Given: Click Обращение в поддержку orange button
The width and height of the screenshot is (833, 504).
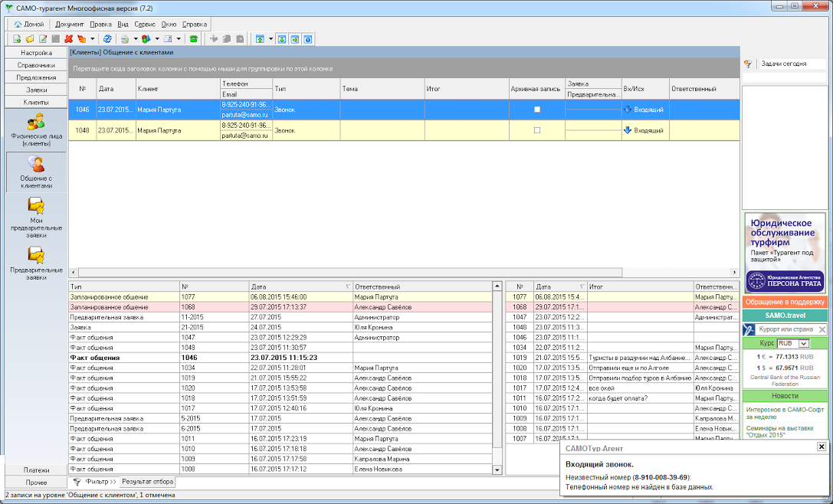Looking at the screenshot, I should click(x=785, y=303).
